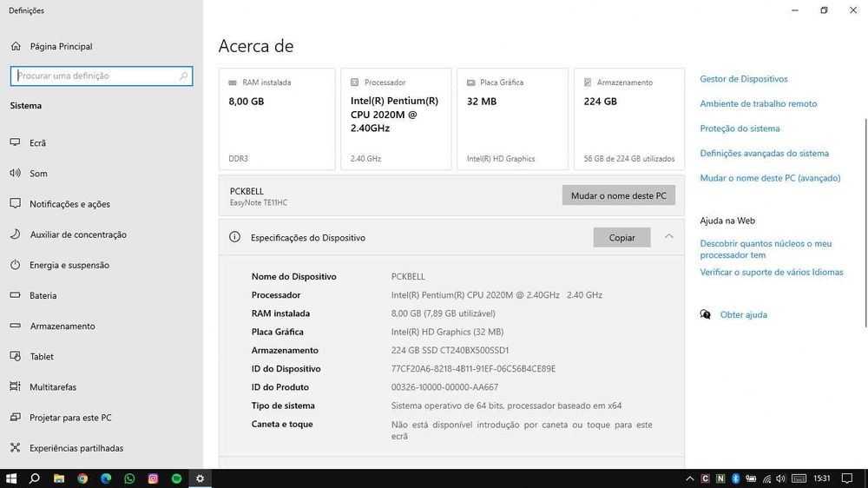
Task: Click the 'Intel(R) HD Graphics (32 MB)' value
Action: pos(447,332)
